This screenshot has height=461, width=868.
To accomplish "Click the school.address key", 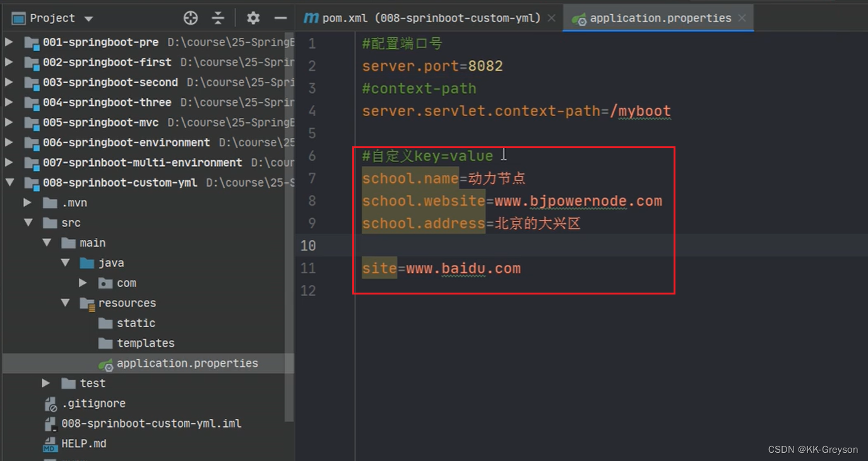I will click(x=423, y=223).
